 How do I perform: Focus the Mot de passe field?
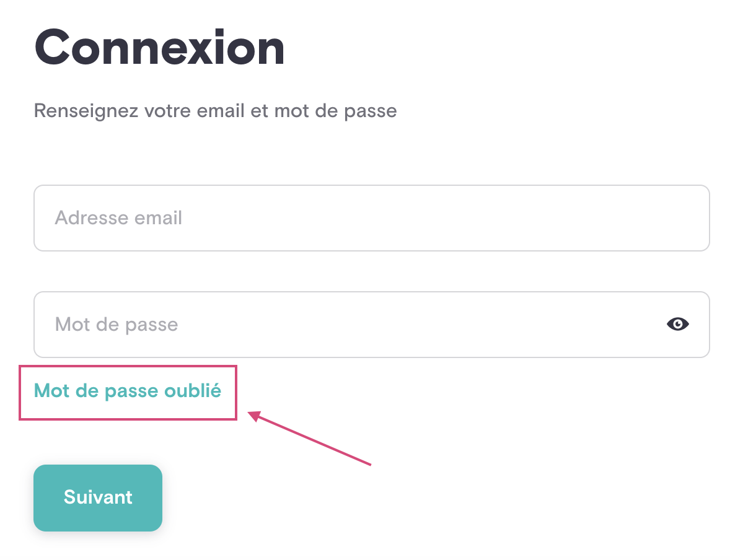tap(372, 325)
